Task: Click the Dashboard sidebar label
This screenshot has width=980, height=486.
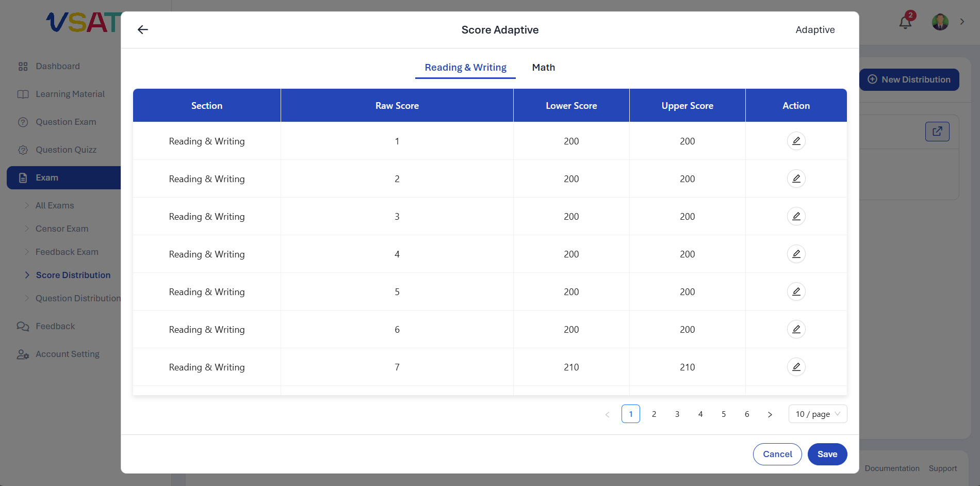Action: point(58,66)
